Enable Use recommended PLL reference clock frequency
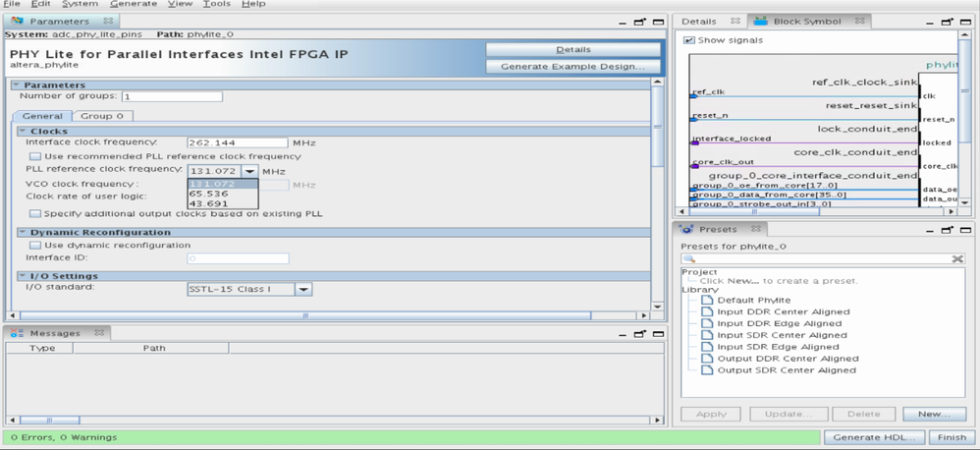Viewport: 980px width, 450px height. [35, 156]
